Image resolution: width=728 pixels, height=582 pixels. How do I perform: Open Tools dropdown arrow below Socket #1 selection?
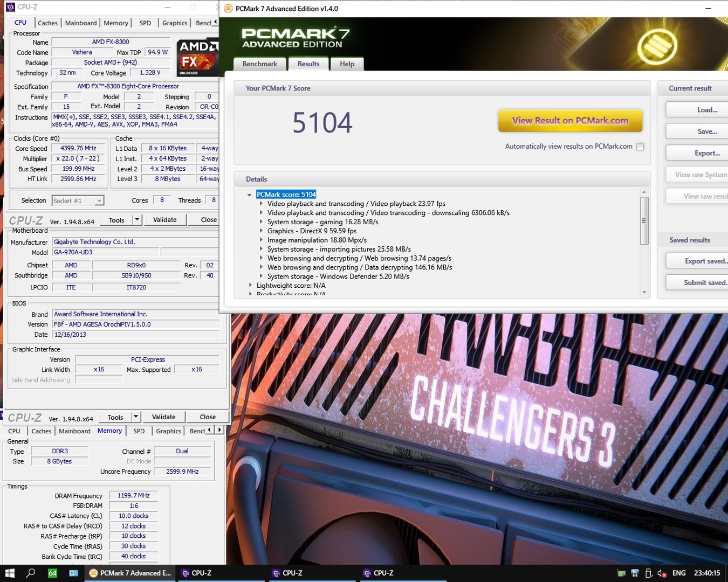tap(137, 219)
